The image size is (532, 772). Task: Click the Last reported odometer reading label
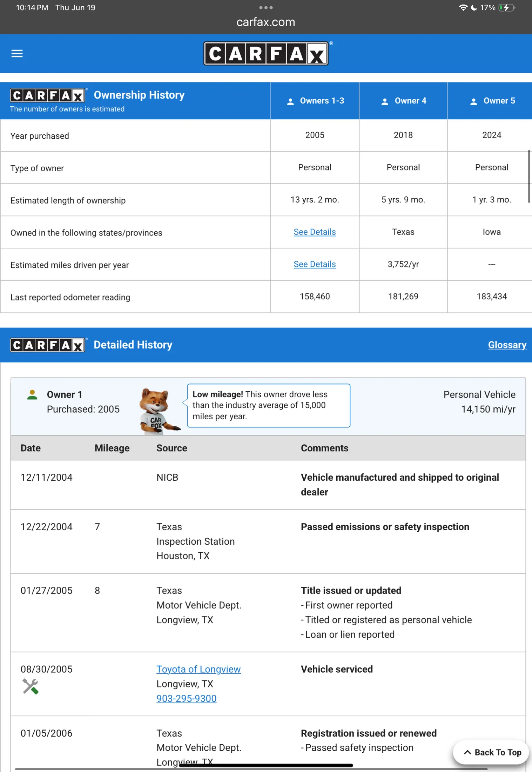point(70,297)
